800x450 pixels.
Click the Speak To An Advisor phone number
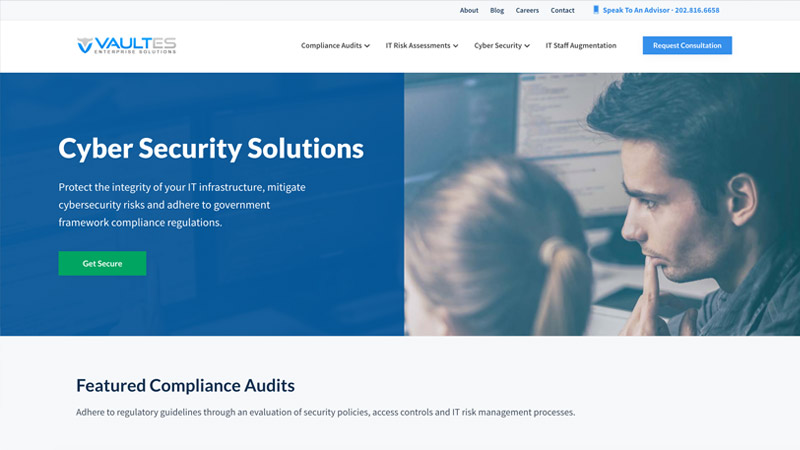[661, 10]
